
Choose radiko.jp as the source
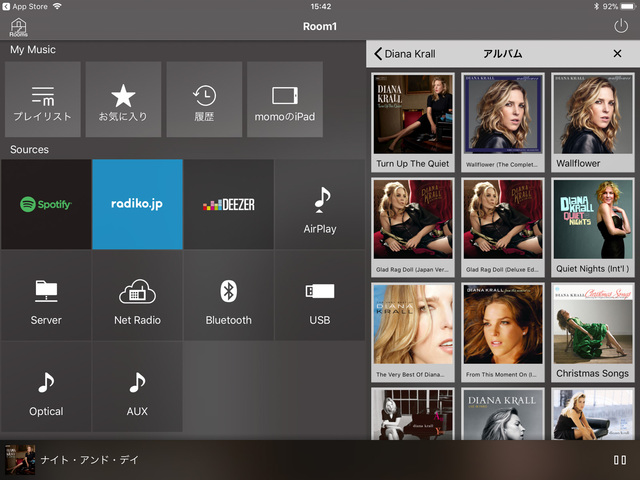(137, 204)
